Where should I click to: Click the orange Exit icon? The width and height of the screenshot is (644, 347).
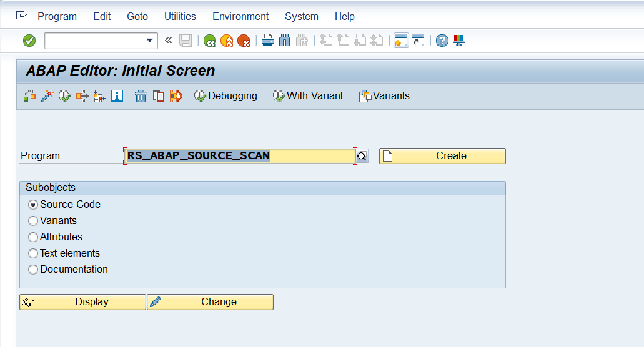click(x=227, y=41)
